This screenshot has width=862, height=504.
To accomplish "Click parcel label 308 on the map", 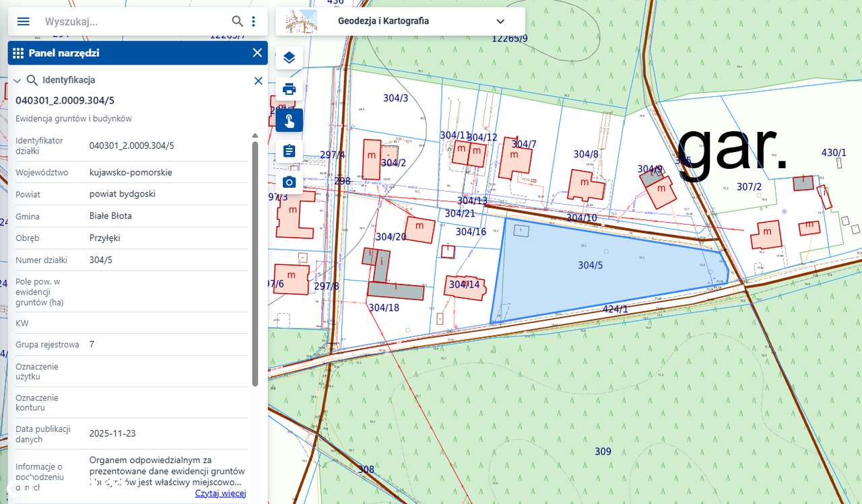I will (x=366, y=470).
